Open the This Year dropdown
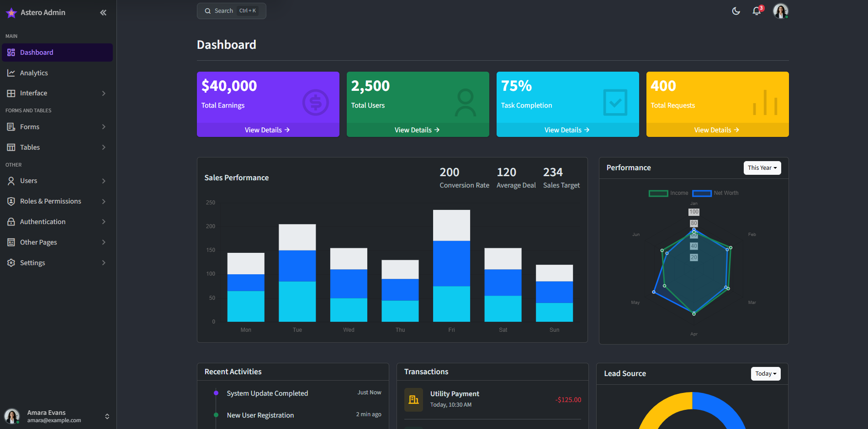The width and height of the screenshot is (868, 429). tap(762, 168)
